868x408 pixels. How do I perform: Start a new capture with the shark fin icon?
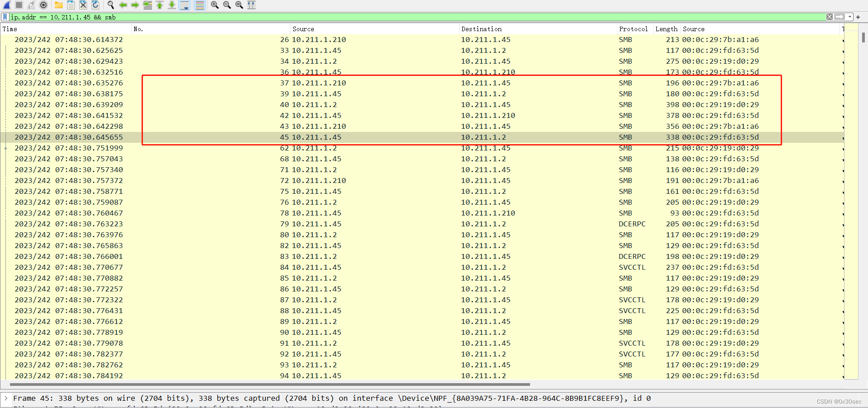pyautogui.click(x=7, y=5)
